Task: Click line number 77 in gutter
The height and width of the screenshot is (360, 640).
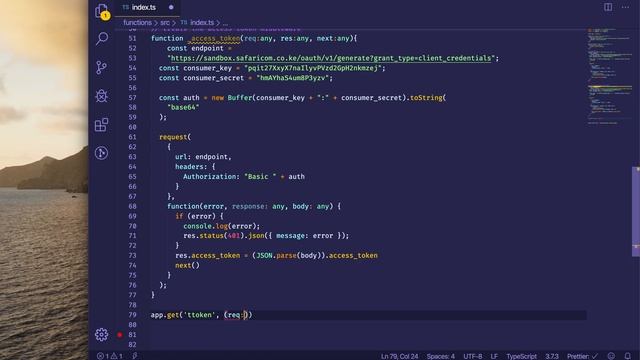Action: coord(132,295)
